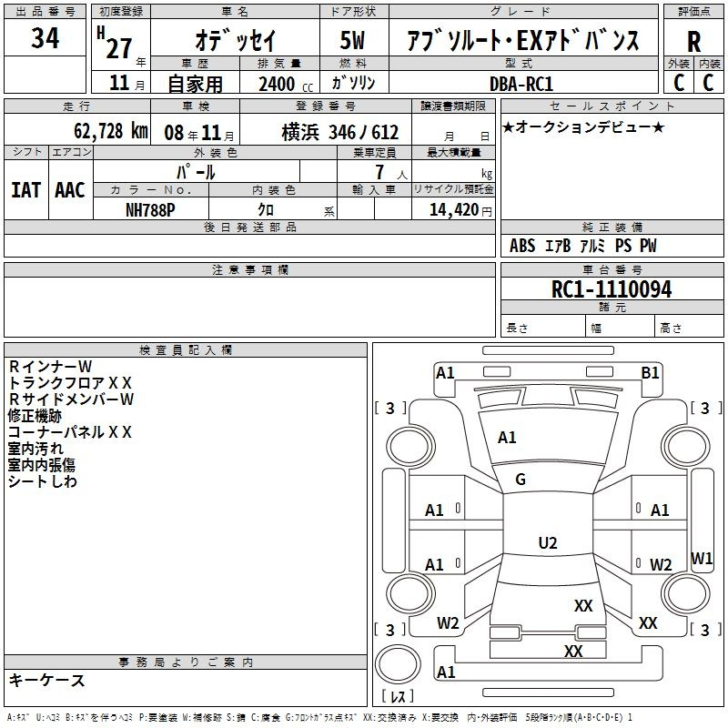
Task: Click the grade アブソルート・EXアドバンス
Action: tap(523, 40)
